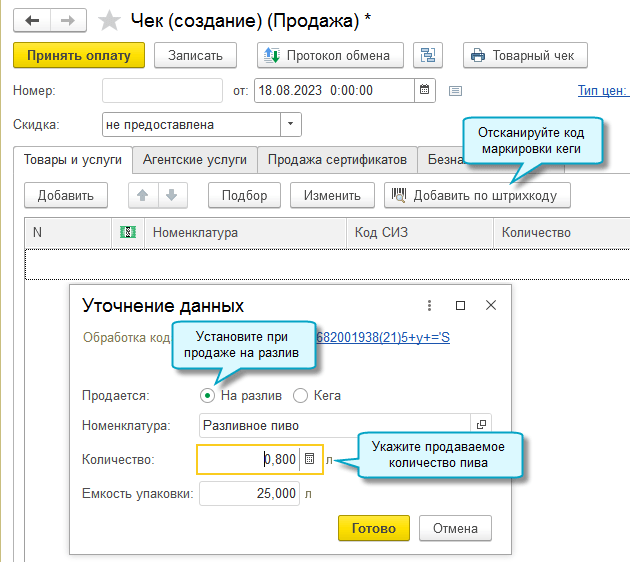Open the calculator in the Количество field
Screen dimensions: 630x562
point(310,459)
